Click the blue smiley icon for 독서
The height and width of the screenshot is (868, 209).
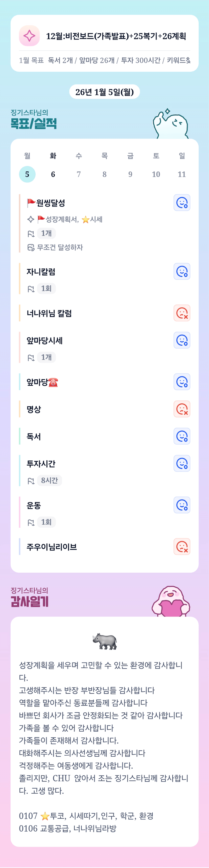coord(182,436)
